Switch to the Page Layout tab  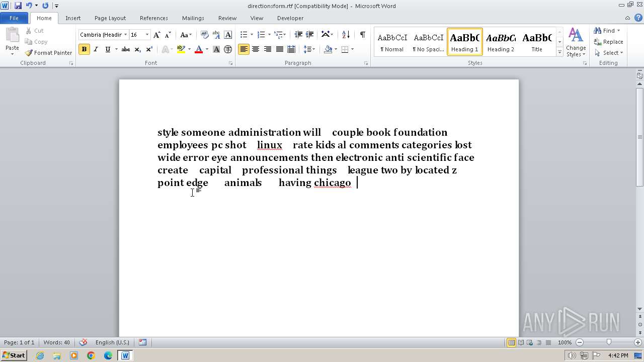pyautogui.click(x=110, y=18)
